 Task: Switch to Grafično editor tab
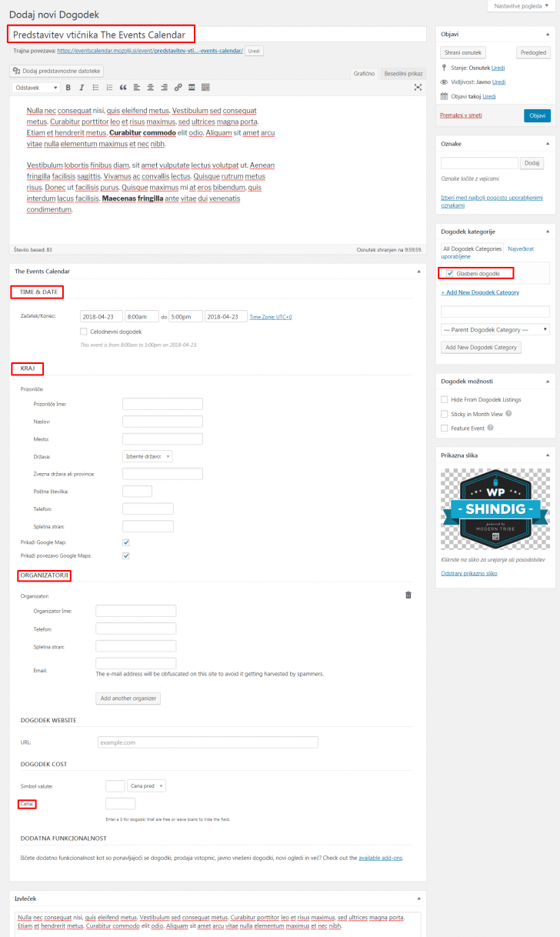[364, 73]
